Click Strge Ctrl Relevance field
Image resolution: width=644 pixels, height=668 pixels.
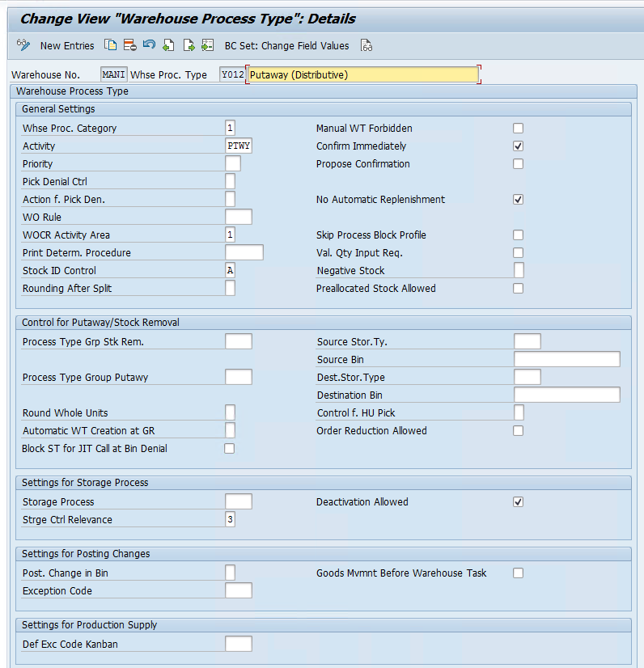230,519
